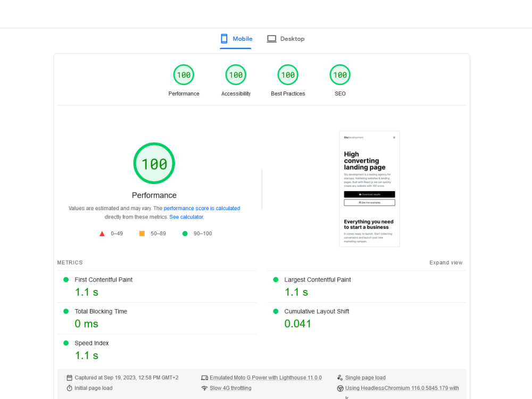
Task: Click the METRICS section heading
Action: pos(70,263)
